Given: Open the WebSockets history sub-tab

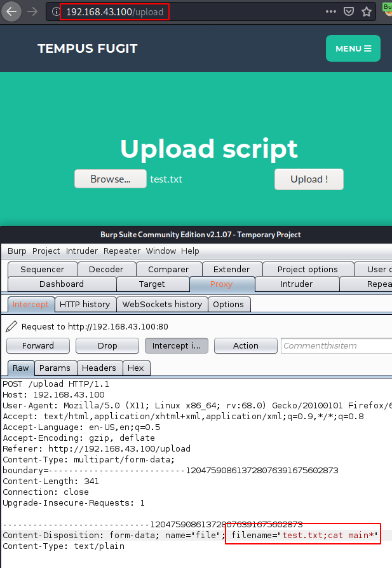Looking at the screenshot, I should pos(162,304).
